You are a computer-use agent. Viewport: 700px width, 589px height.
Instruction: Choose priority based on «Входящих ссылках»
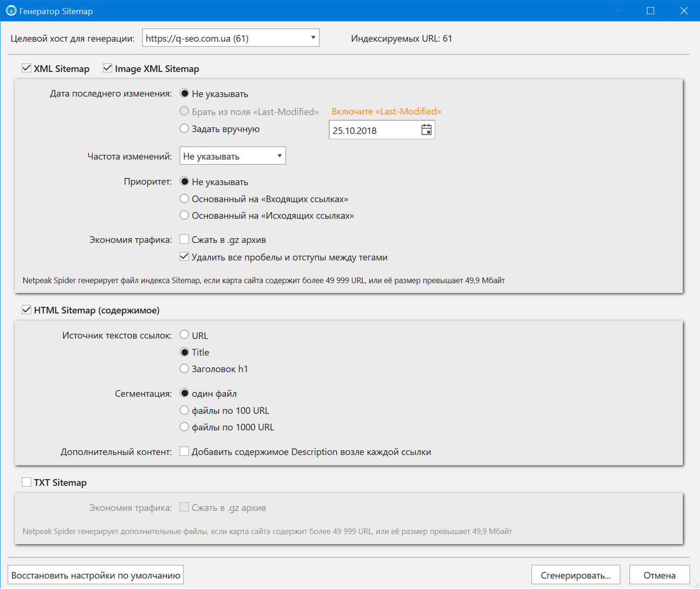pos(184,199)
